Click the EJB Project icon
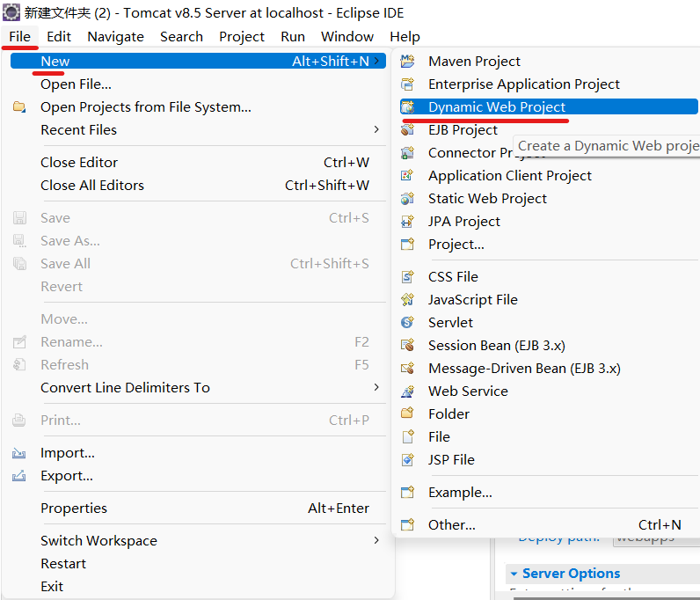Screen dimensions: 700x600 click(407, 130)
